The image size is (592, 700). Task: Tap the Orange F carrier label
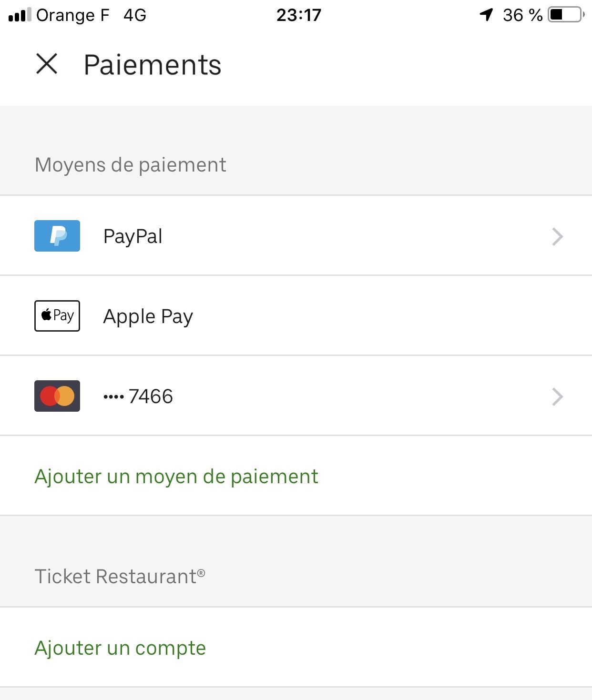tap(73, 15)
